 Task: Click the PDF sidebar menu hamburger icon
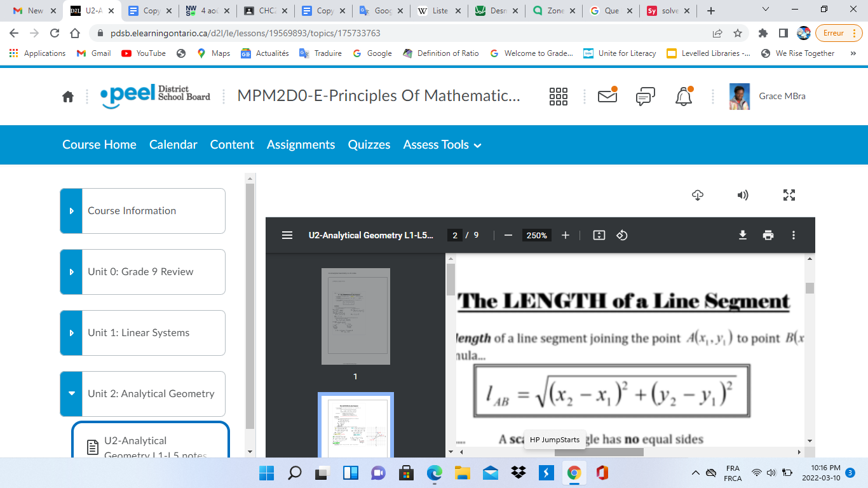tap(287, 235)
